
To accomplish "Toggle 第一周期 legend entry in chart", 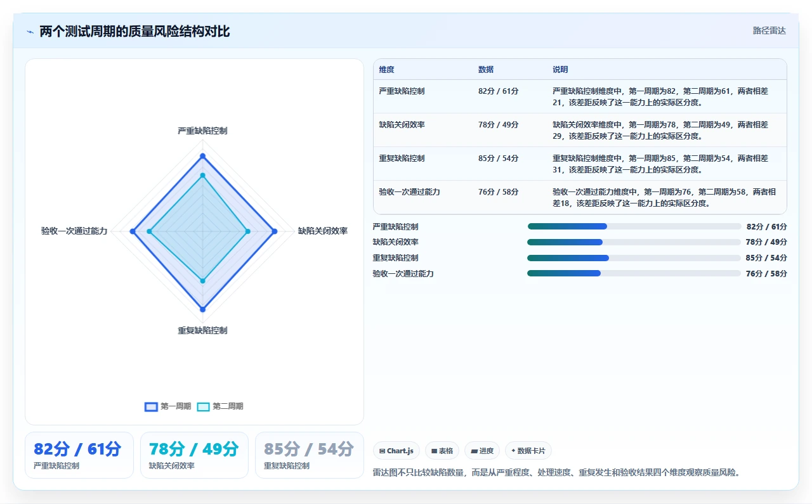I will (168, 406).
